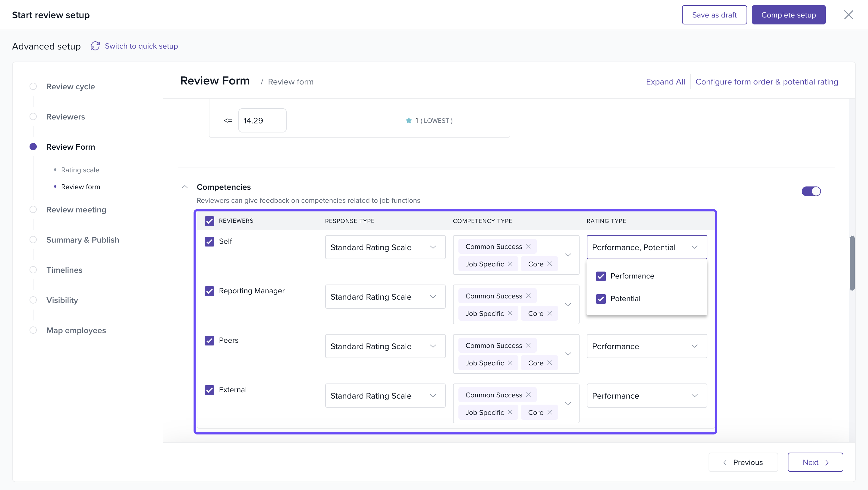Click Save as draft button
The width and height of the screenshot is (868, 490).
(x=714, y=15)
